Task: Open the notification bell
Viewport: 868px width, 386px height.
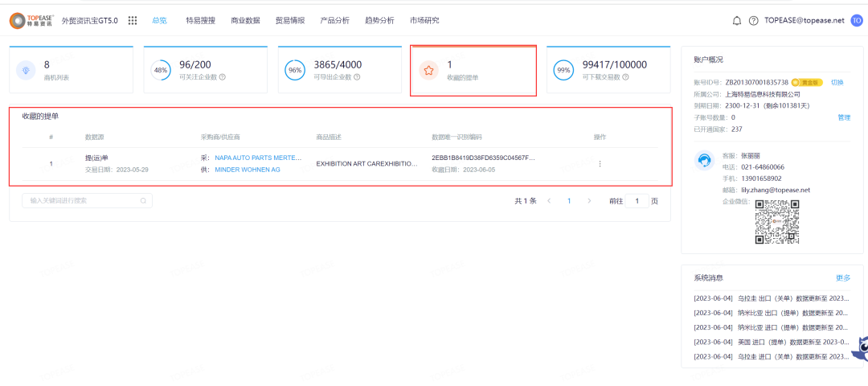Action: [737, 20]
